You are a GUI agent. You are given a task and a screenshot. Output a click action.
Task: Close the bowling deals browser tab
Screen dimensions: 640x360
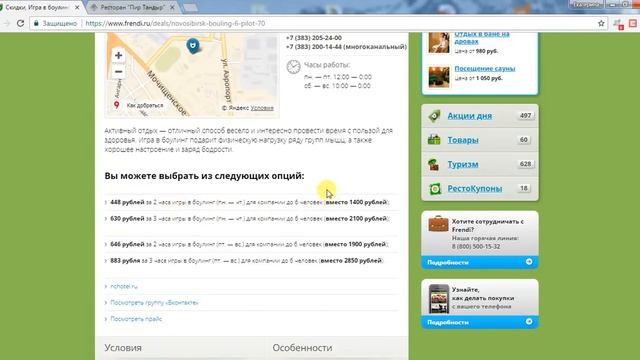click(x=77, y=7)
